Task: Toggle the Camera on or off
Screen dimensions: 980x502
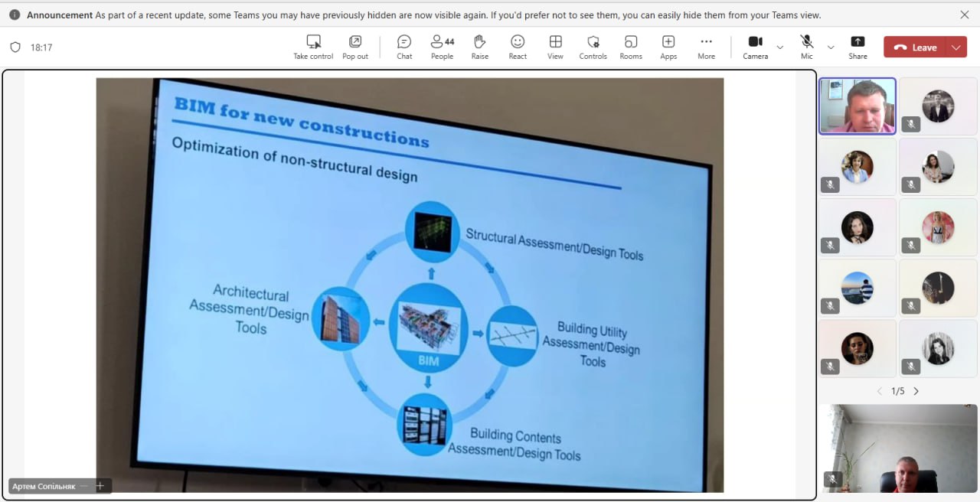Action: (755, 47)
